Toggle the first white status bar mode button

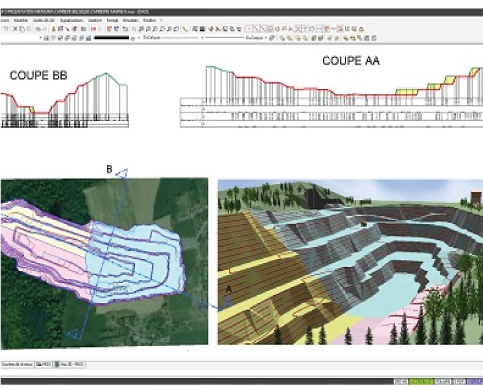coord(401,381)
